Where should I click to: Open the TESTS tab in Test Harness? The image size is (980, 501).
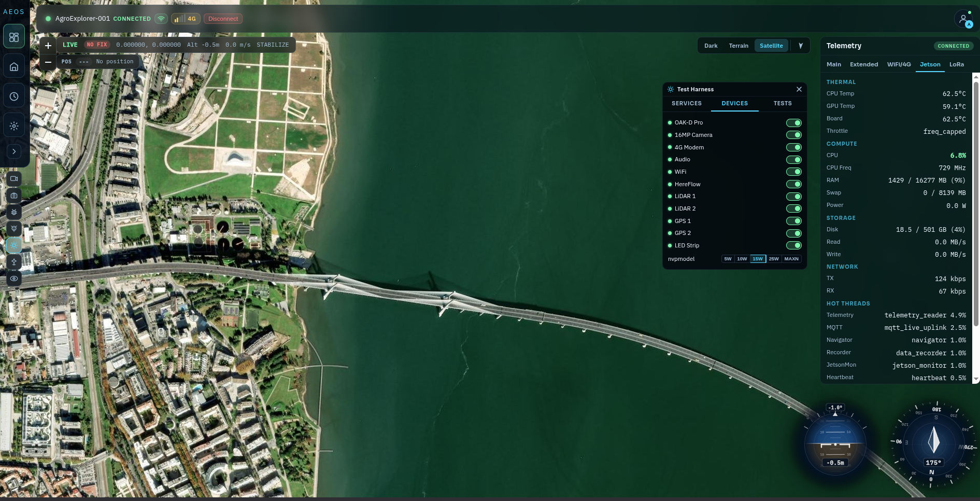pyautogui.click(x=783, y=103)
